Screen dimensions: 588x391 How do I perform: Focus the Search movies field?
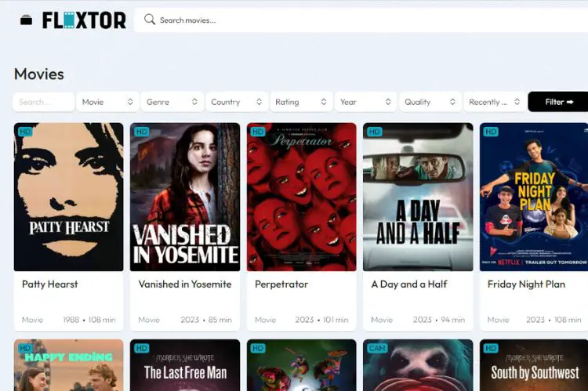click(x=361, y=20)
